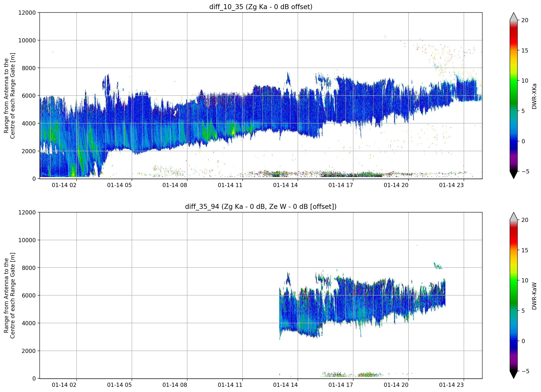The image size is (541, 392).
Task: Click the bottom plot title diff_35_94
Action: point(261,207)
